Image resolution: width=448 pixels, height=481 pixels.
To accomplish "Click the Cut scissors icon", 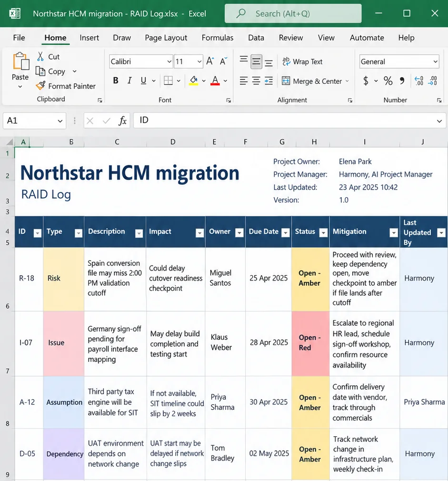I will pos(40,57).
